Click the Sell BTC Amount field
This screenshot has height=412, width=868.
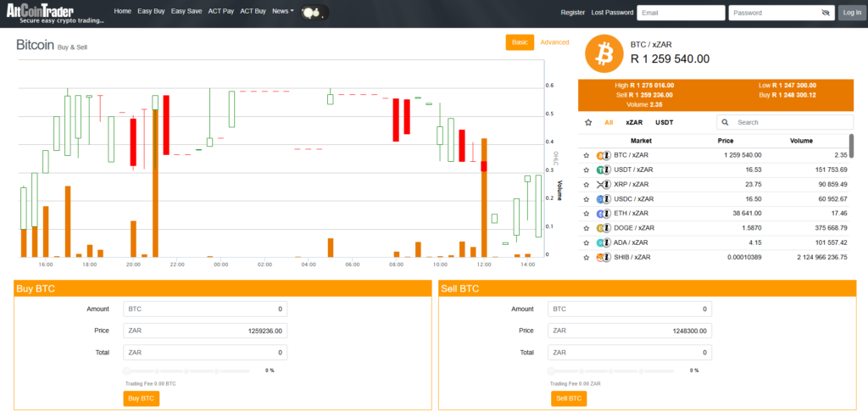630,309
